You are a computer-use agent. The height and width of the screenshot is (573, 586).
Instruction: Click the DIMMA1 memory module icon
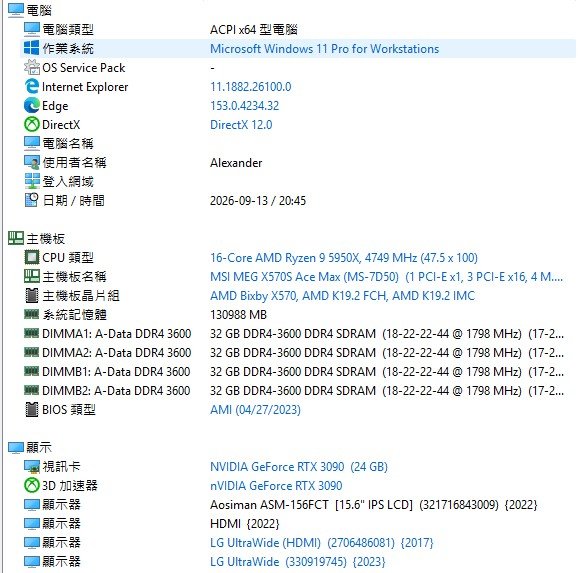(31, 333)
